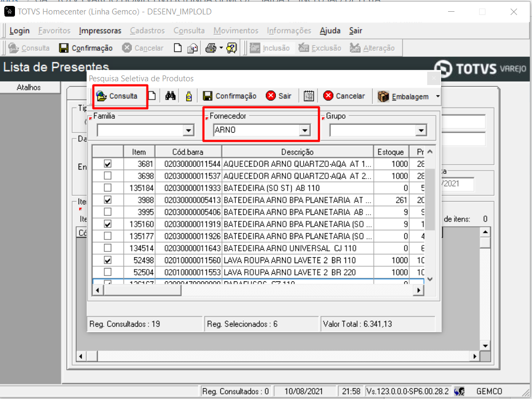
Task: Click the yellow bottle product icon
Action: click(x=189, y=96)
